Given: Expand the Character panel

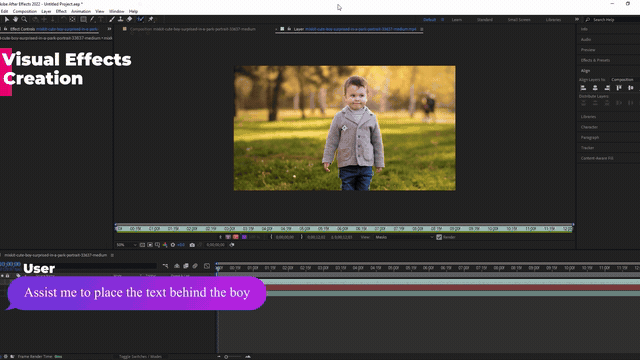Looking at the screenshot, I should (589, 127).
